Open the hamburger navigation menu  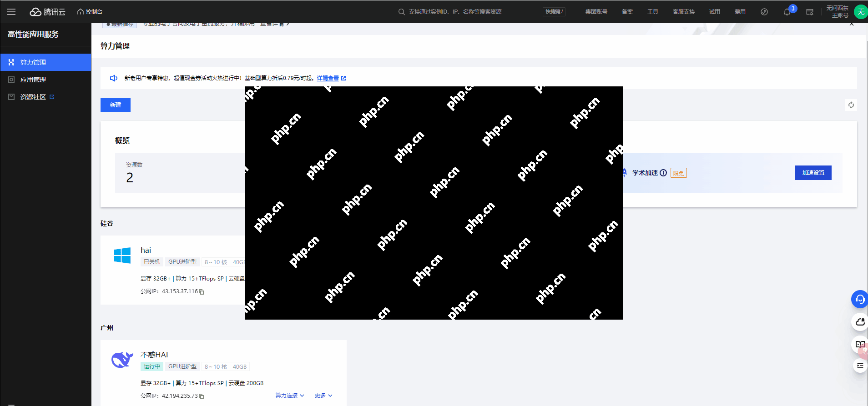11,12
